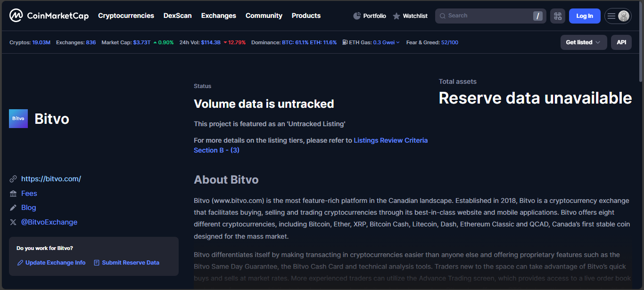Open the hamburger menu with avatar
Viewport: 644px width, 290px height.
[618, 16]
